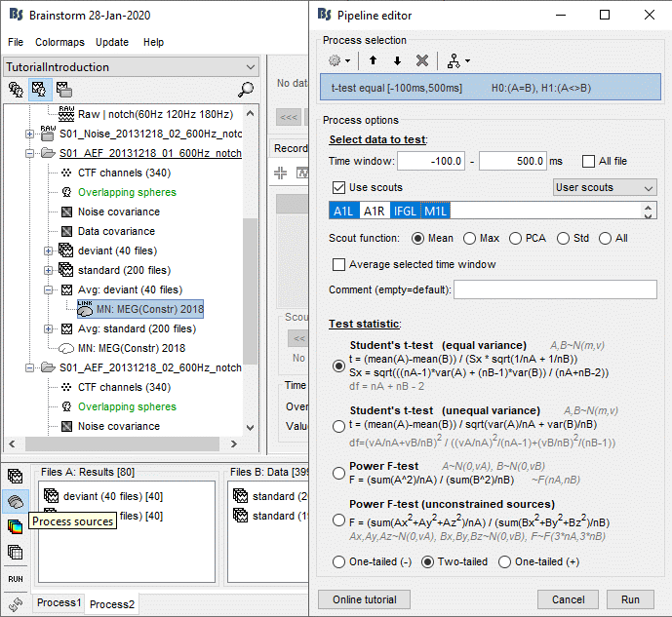Open the Colormaps menu
Image resolution: width=672 pixels, height=617 pixels.
pyautogui.click(x=59, y=43)
